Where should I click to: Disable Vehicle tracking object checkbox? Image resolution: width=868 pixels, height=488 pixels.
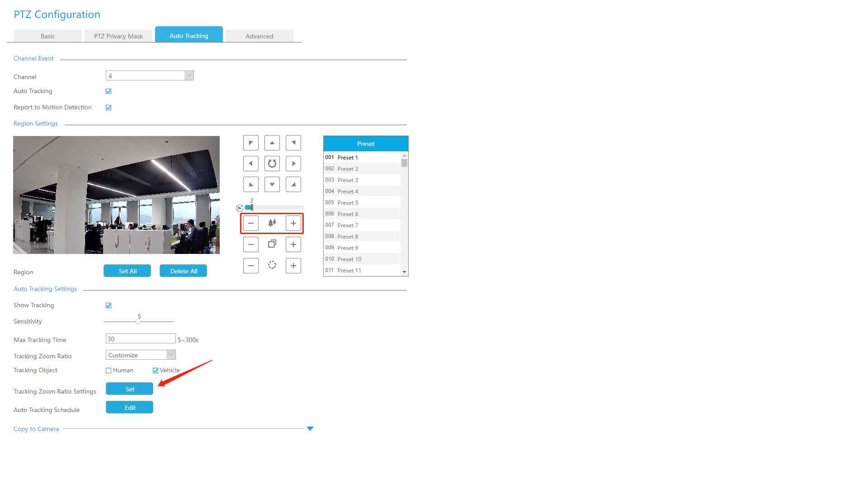(x=156, y=371)
